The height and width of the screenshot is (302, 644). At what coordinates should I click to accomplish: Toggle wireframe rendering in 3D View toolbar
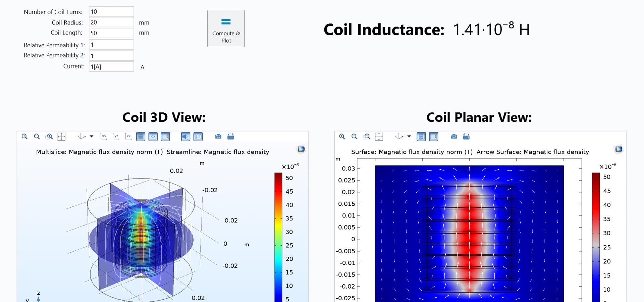pyautogui.click(x=198, y=137)
